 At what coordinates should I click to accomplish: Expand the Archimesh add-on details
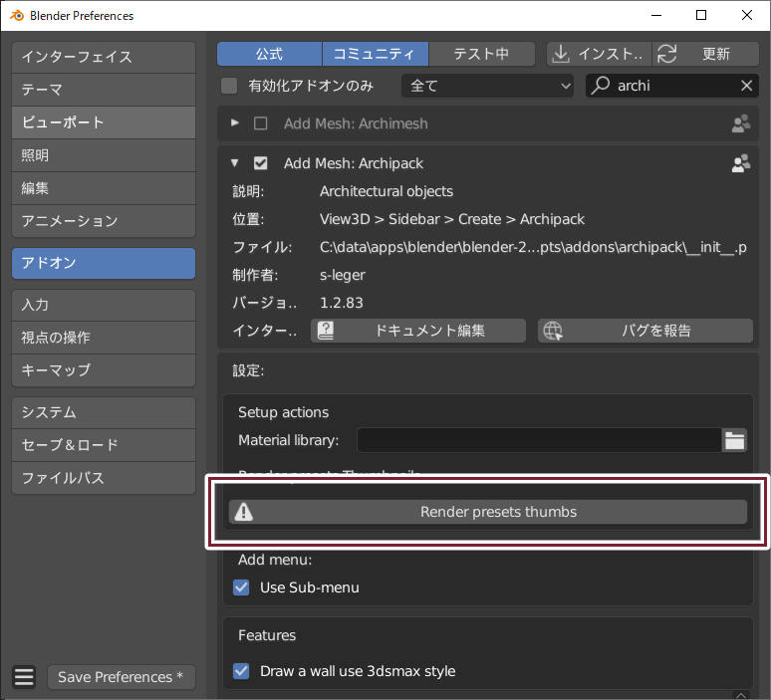tap(234, 122)
